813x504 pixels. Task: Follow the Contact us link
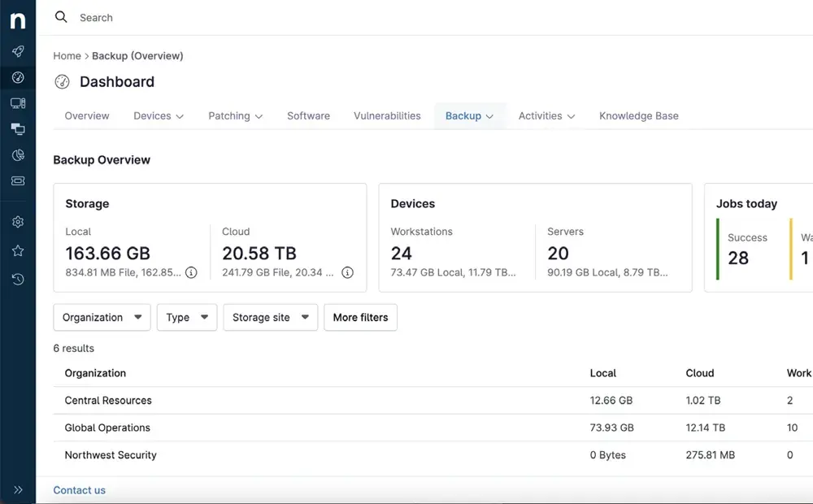80,490
